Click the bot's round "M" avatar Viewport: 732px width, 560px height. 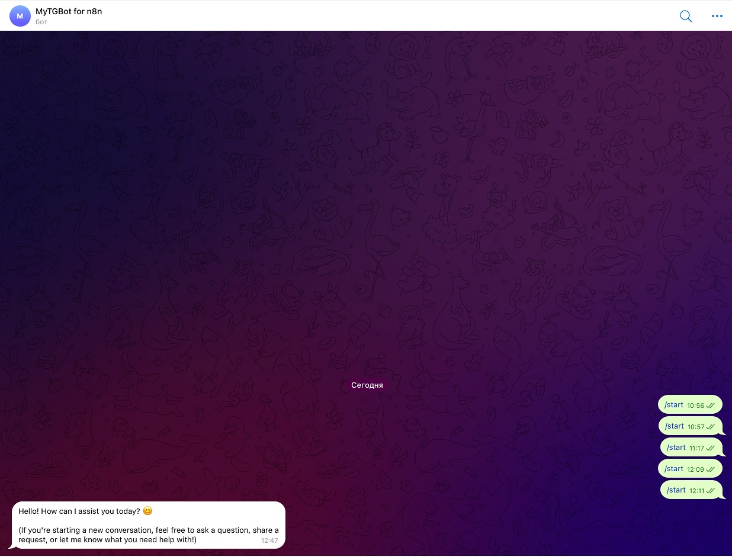pyautogui.click(x=20, y=16)
